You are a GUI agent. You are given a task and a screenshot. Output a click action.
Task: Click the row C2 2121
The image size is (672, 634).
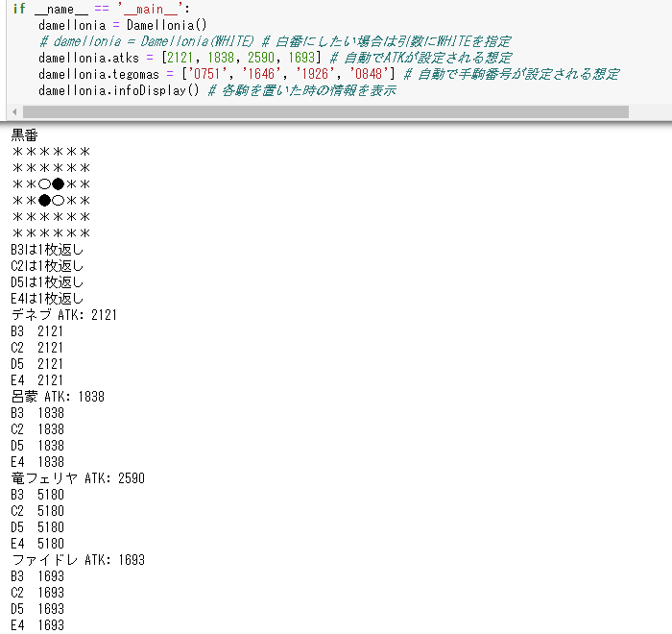tap(37, 347)
